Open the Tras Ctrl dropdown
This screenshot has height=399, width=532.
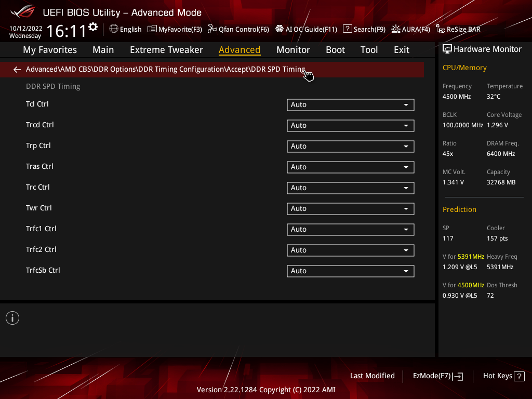tap(351, 167)
